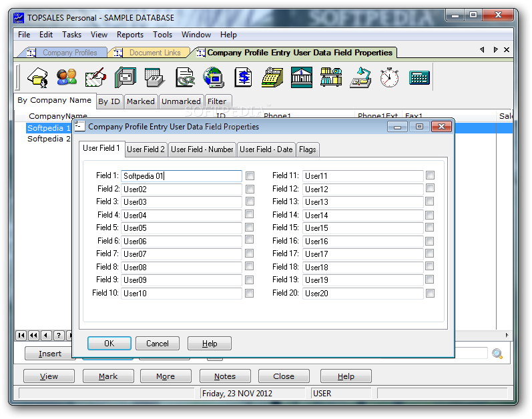Switch to the Flags tab

coord(308,149)
